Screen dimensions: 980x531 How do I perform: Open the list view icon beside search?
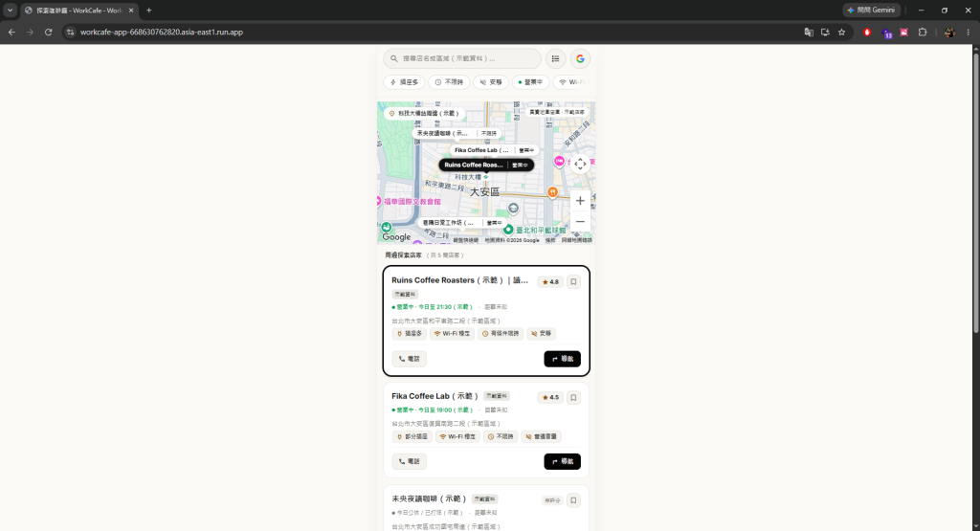(555, 58)
